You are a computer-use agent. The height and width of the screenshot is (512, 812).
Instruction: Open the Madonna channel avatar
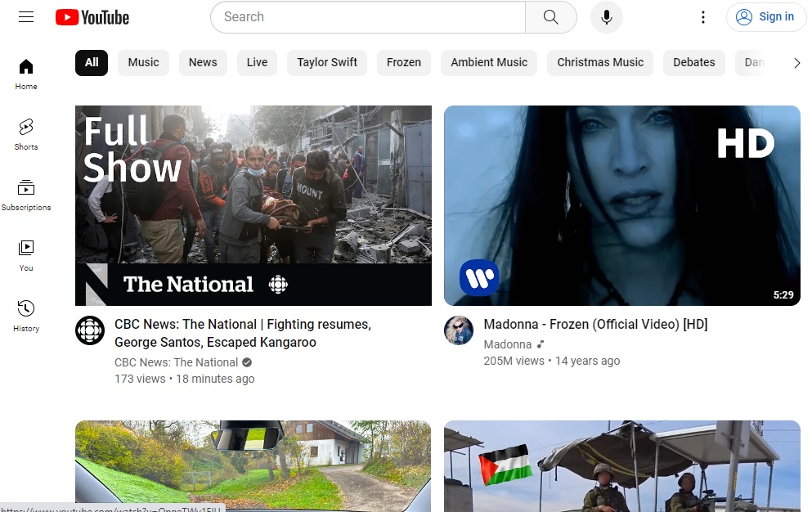459,330
